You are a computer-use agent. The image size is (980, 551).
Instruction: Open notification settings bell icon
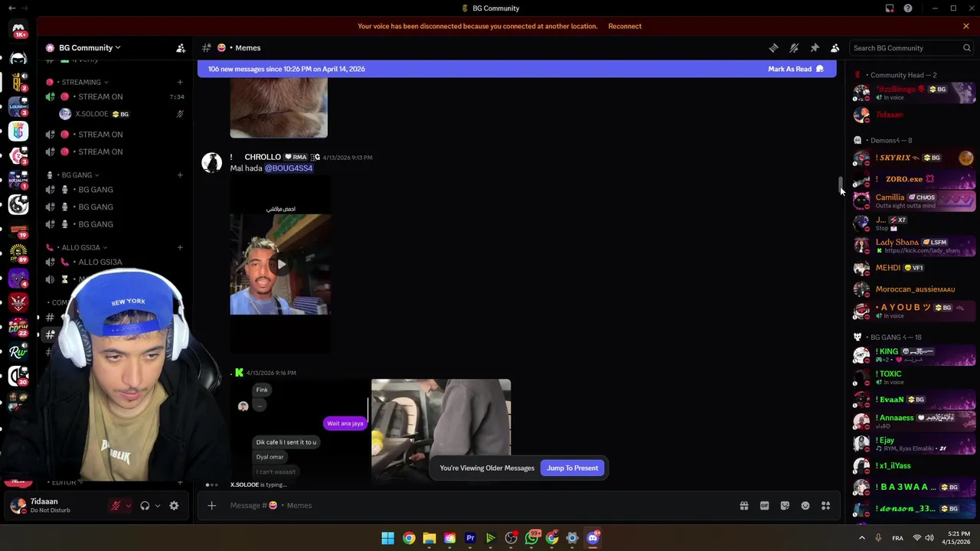click(x=794, y=47)
